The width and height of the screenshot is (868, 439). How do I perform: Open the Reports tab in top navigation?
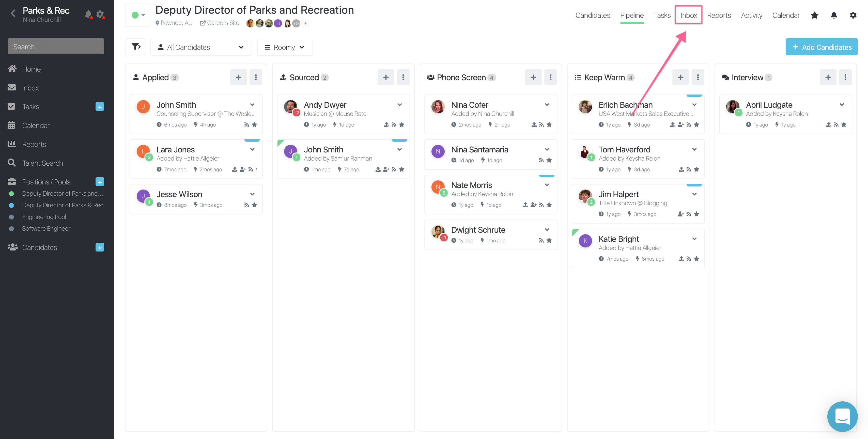(x=719, y=15)
